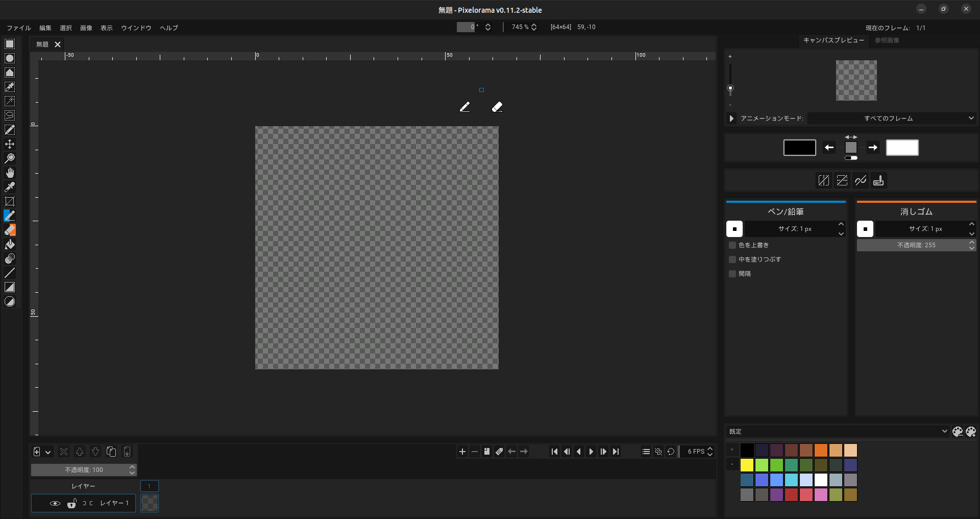Select the magic wand tool
This screenshot has width=980, height=519.
10,101
